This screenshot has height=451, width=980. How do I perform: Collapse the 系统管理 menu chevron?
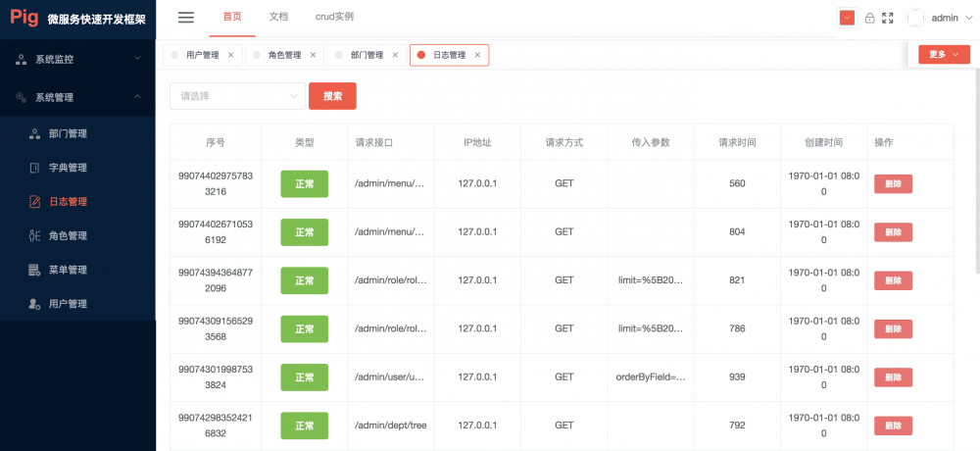138,97
